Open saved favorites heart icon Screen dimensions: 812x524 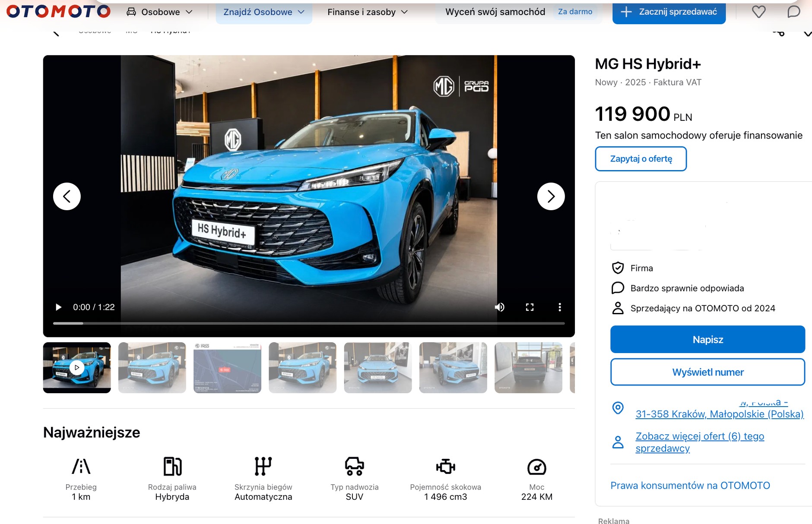(758, 12)
